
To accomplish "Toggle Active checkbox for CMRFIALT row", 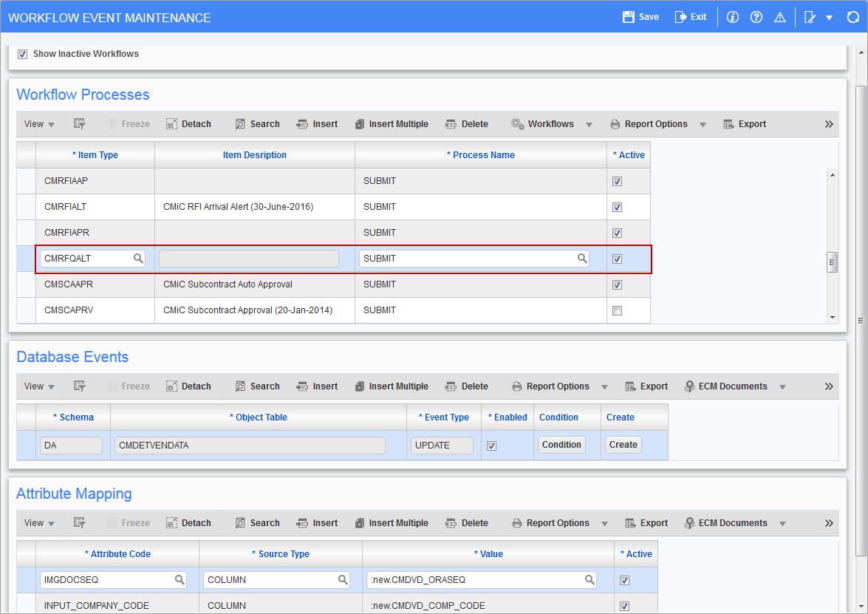I will click(x=618, y=207).
